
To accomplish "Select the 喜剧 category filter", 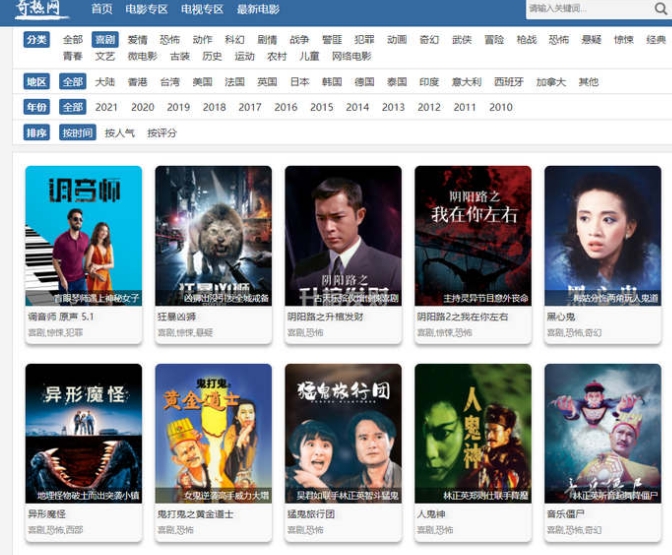I will (105, 39).
